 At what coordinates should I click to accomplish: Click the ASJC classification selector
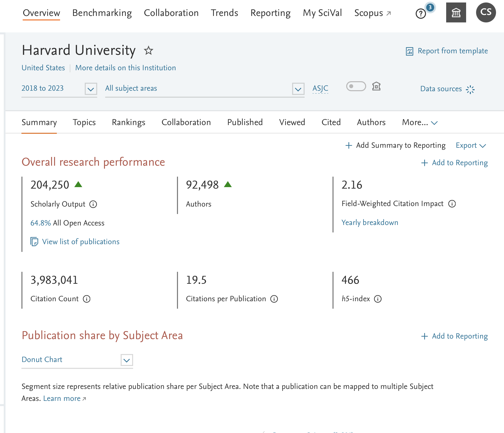[320, 88]
